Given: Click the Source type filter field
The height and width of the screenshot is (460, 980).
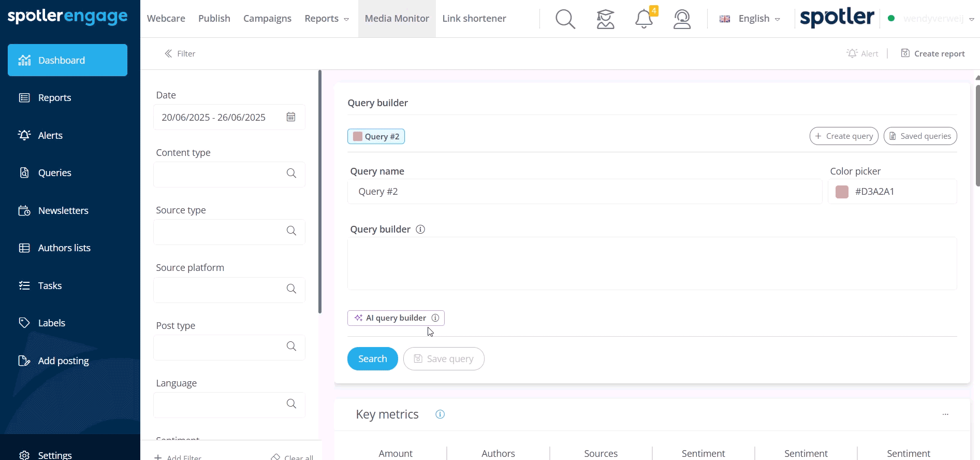Looking at the screenshot, I should (229, 232).
